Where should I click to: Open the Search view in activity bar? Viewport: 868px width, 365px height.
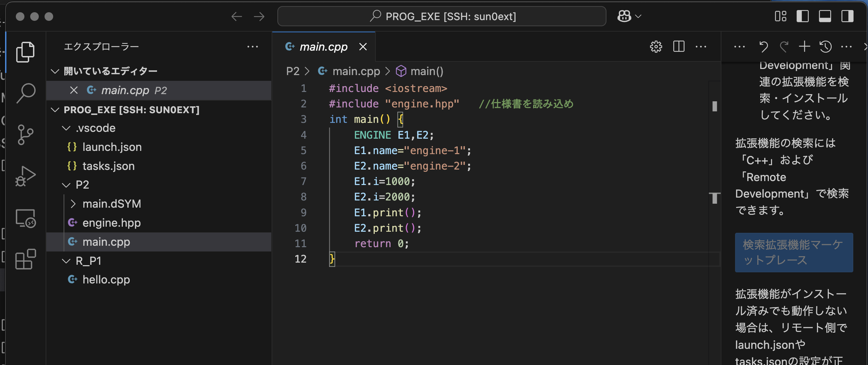[x=26, y=93]
